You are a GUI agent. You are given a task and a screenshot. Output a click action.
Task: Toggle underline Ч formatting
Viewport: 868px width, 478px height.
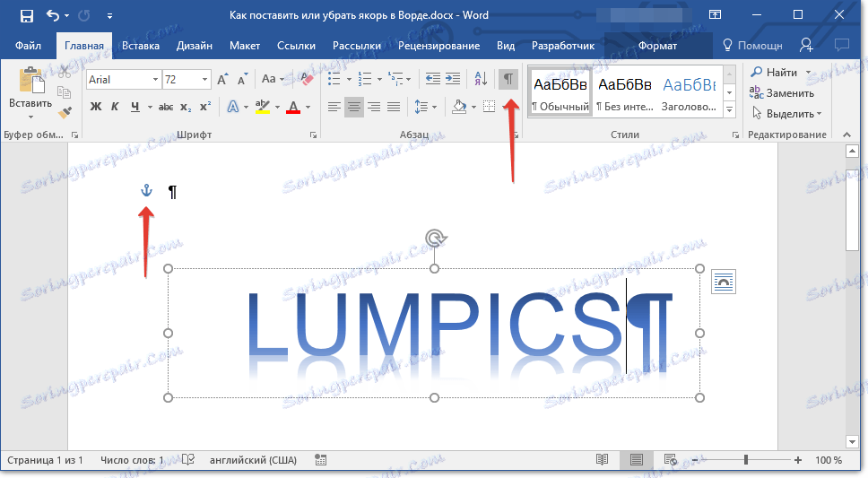click(135, 107)
